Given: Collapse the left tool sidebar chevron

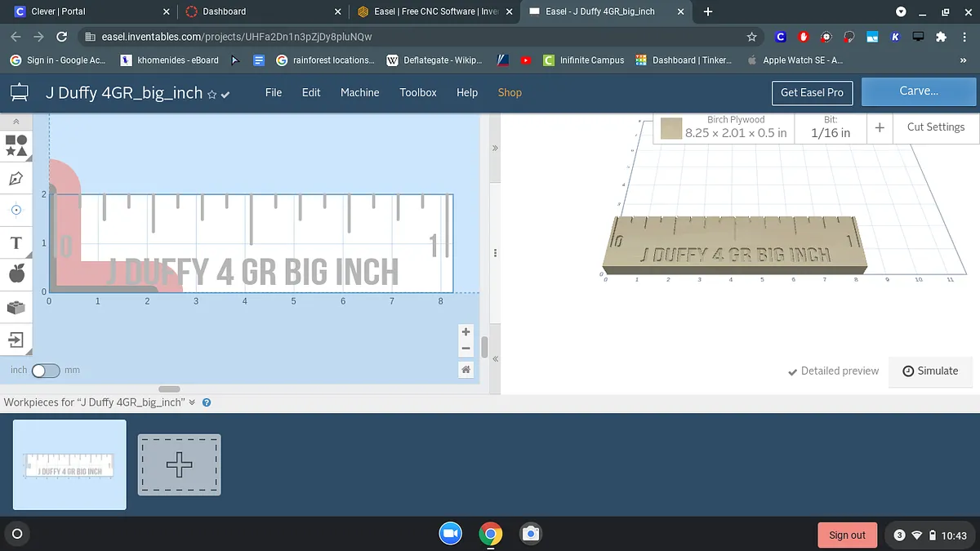Looking at the screenshot, I should [x=16, y=121].
